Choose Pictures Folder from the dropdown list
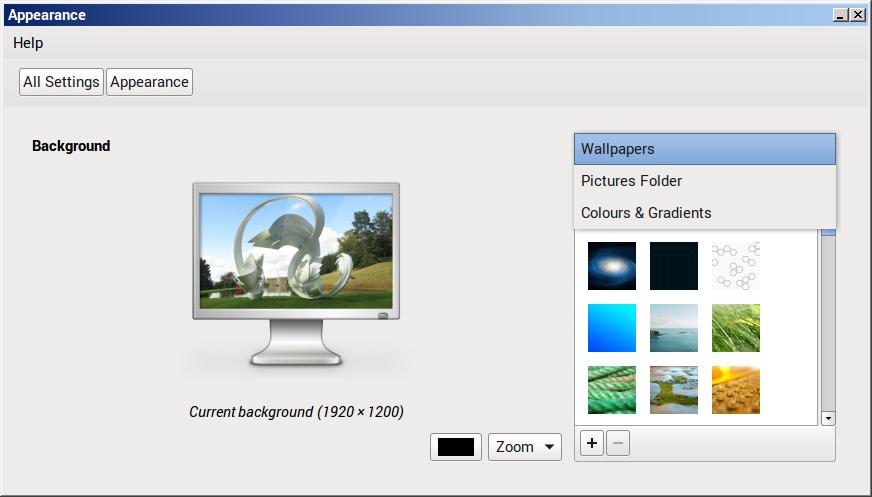Screen dimensions: 872x497 pos(704,181)
